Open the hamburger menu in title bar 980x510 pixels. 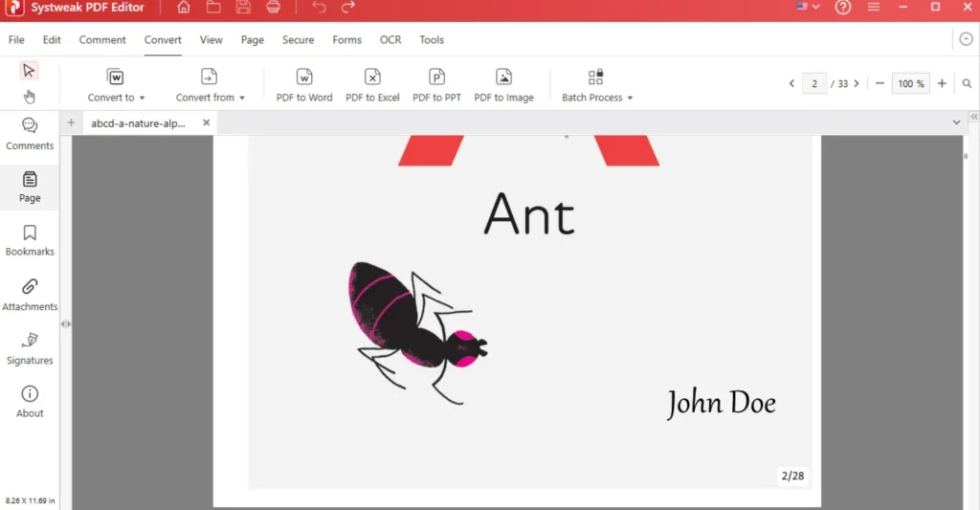pos(874,7)
